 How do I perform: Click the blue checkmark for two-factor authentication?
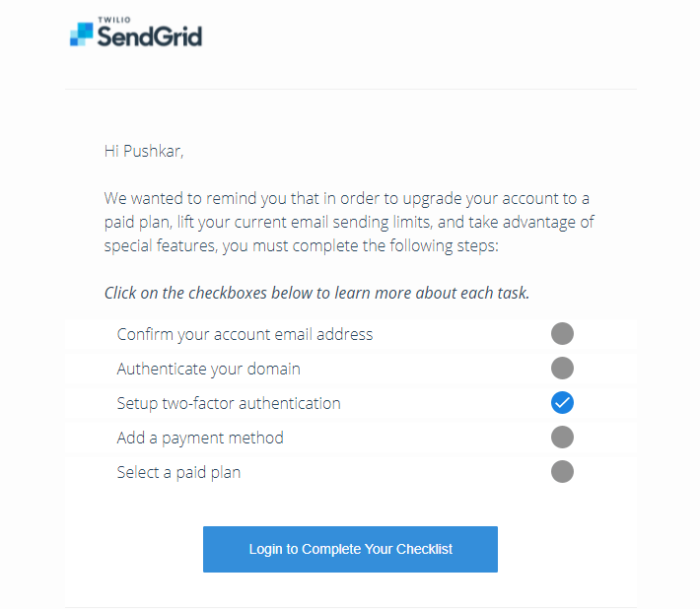pyautogui.click(x=562, y=402)
